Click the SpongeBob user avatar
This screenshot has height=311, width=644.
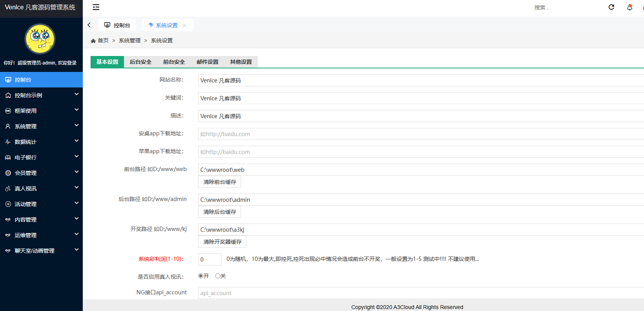coord(40,39)
